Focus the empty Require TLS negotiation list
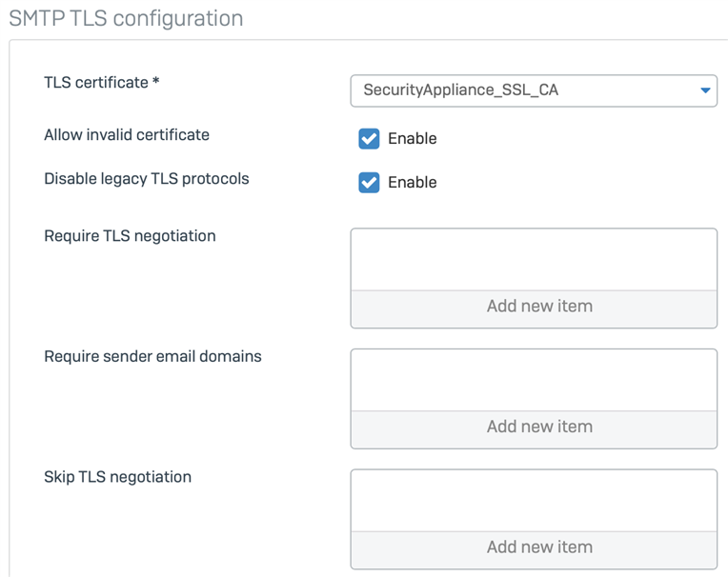The image size is (728, 577). [534, 260]
